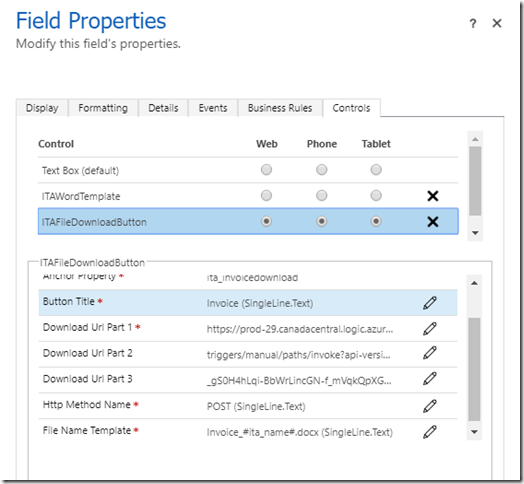The image size is (524, 484).
Task: Select Web for ITAWordTemplate
Action: click(266, 196)
